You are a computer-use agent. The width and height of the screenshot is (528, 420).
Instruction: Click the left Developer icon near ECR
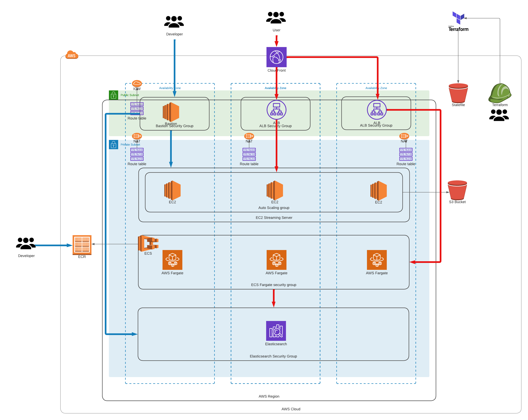[x=26, y=243]
